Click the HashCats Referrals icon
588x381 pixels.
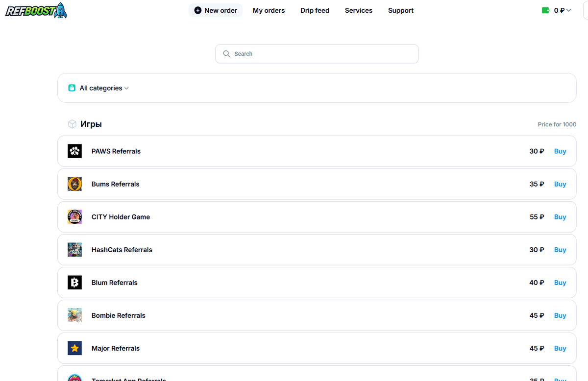tap(74, 250)
